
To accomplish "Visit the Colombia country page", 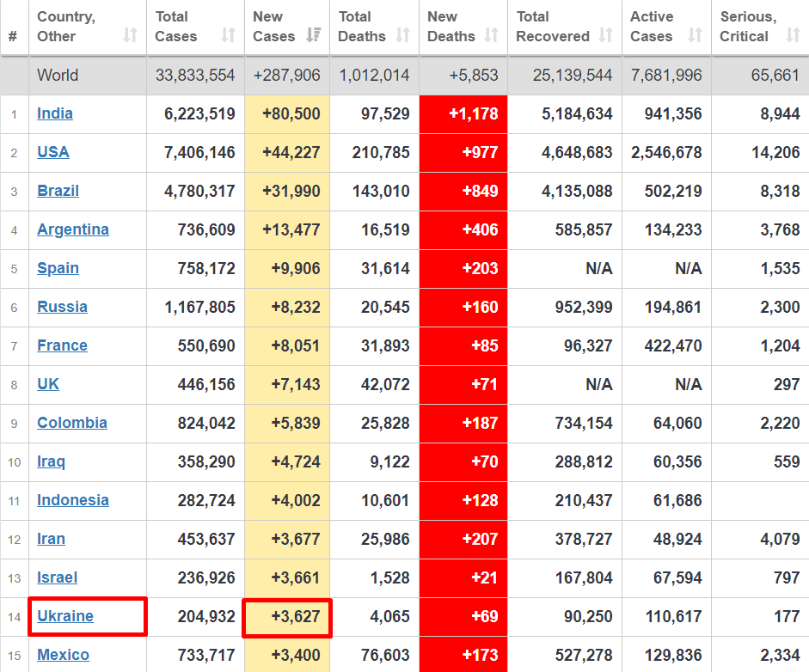I will [x=72, y=423].
